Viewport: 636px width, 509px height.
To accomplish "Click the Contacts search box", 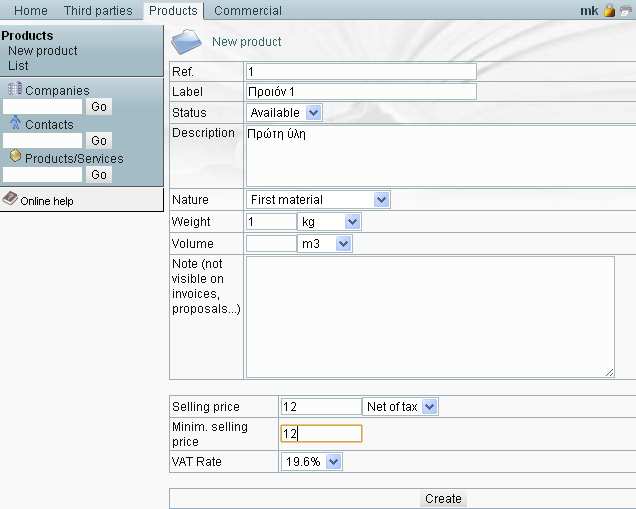I will [43, 141].
